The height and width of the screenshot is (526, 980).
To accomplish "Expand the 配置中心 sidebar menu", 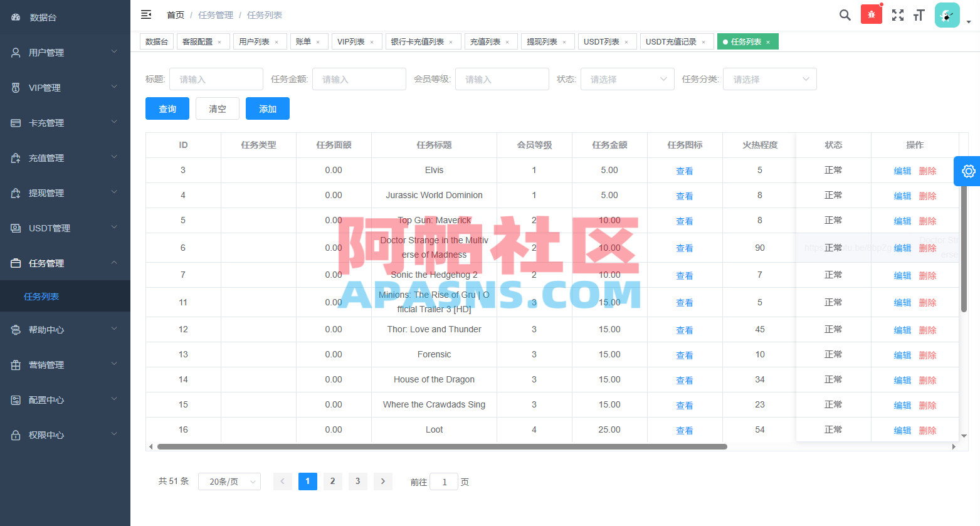I will [x=65, y=400].
